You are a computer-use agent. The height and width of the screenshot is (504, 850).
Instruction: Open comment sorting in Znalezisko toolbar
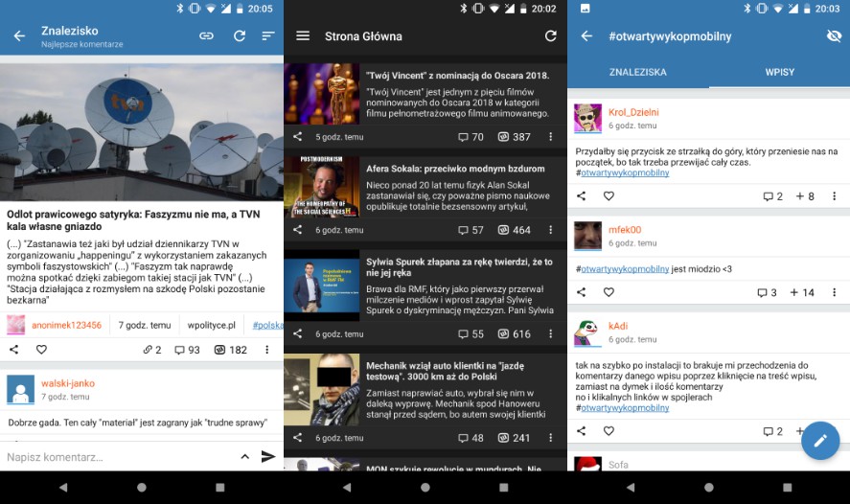coord(267,35)
